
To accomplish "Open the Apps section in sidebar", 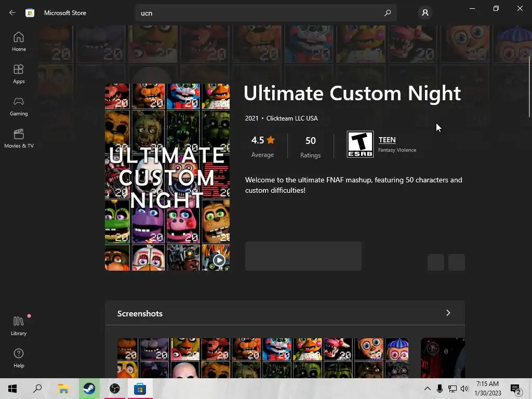I will tap(19, 74).
